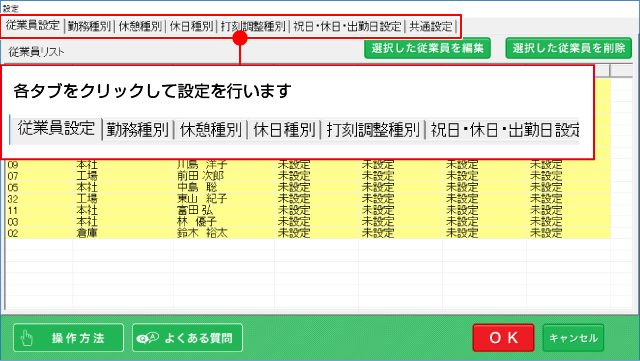Click 本社 cell in 富田 弘 row
Image resolution: width=640 pixels, height=361 pixels.
[x=87, y=210]
